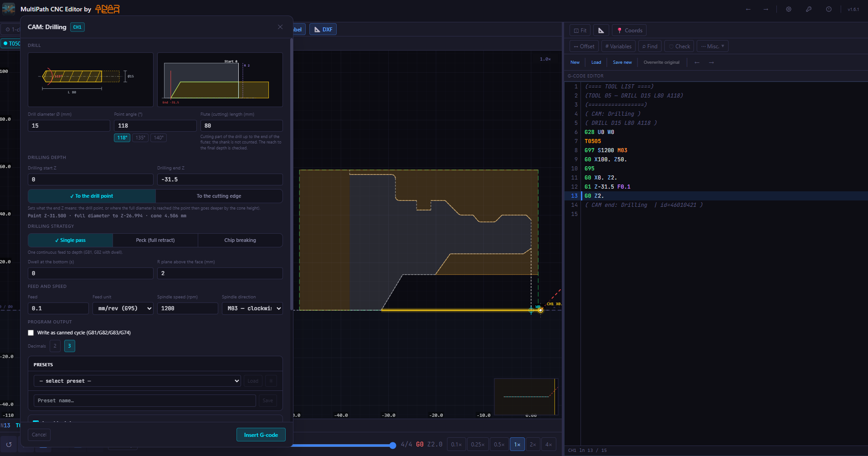Run the Check tool

679,46
